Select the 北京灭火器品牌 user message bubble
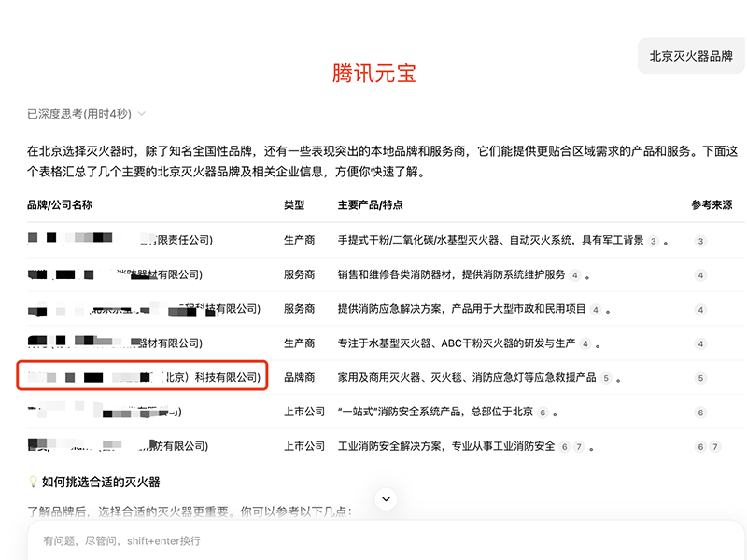This screenshot has width=747, height=560. coord(691,56)
